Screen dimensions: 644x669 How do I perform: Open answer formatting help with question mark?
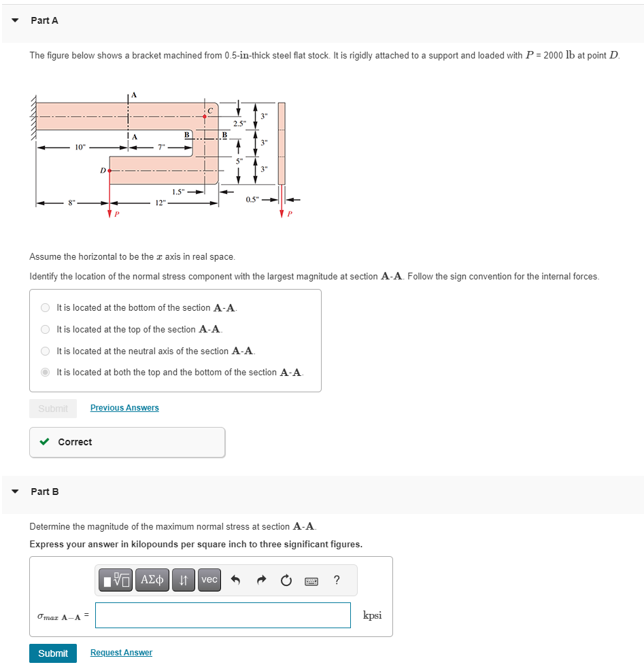[x=335, y=580]
